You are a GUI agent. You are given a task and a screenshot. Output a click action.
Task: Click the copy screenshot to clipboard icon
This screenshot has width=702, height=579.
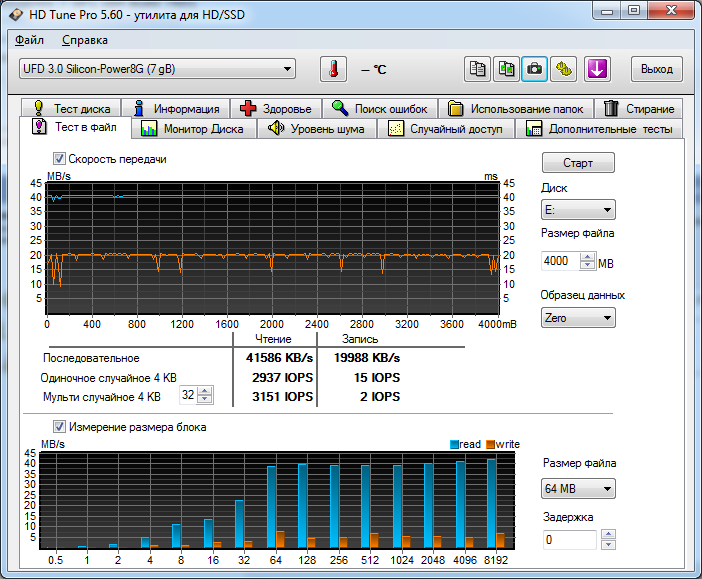click(506, 69)
